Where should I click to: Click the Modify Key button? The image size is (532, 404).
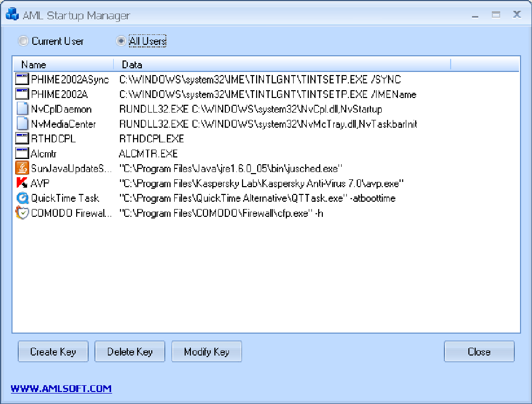207,351
